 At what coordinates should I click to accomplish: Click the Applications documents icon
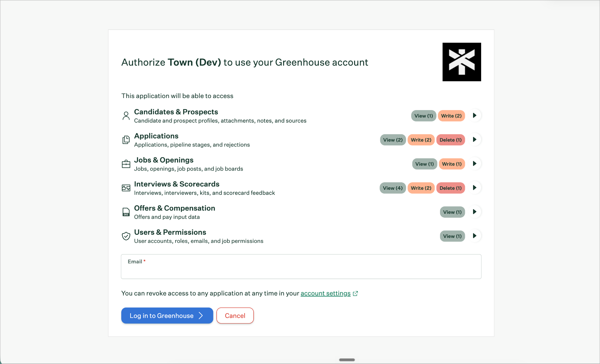point(126,140)
